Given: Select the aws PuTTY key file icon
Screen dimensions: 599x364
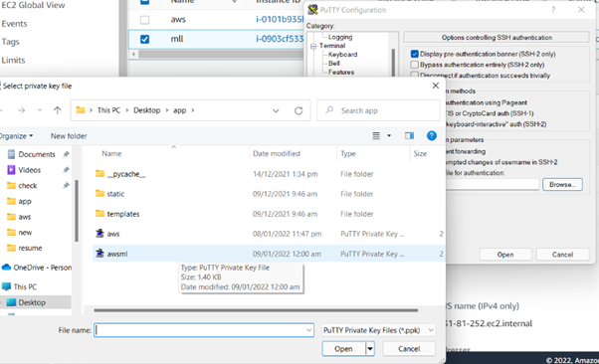Looking at the screenshot, I should pos(100,234).
